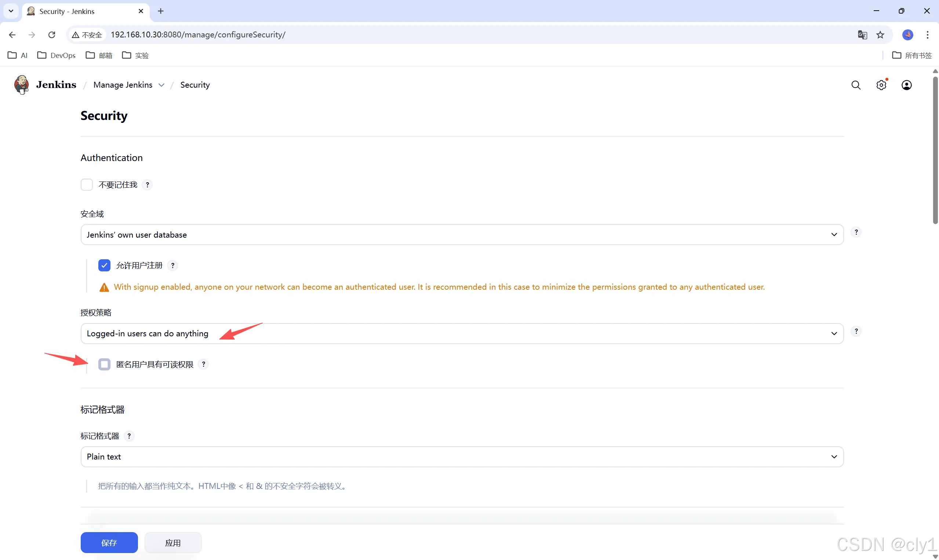Uncheck the 允许用户注册 checkbox
The height and width of the screenshot is (560, 939).
[104, 266]
